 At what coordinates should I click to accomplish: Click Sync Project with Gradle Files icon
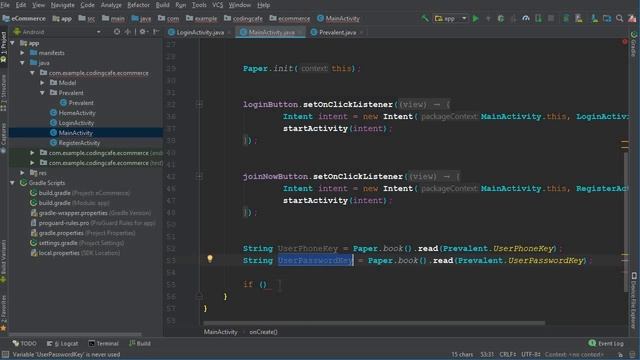pos(566,18)
